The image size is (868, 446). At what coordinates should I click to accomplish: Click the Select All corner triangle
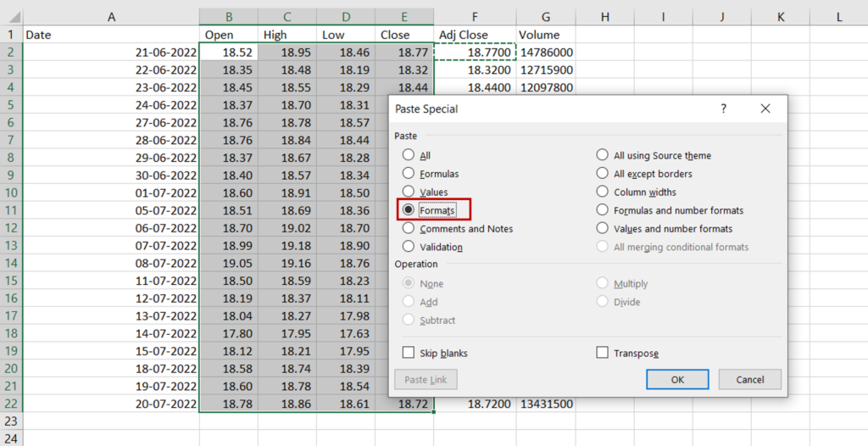[15, 18]
